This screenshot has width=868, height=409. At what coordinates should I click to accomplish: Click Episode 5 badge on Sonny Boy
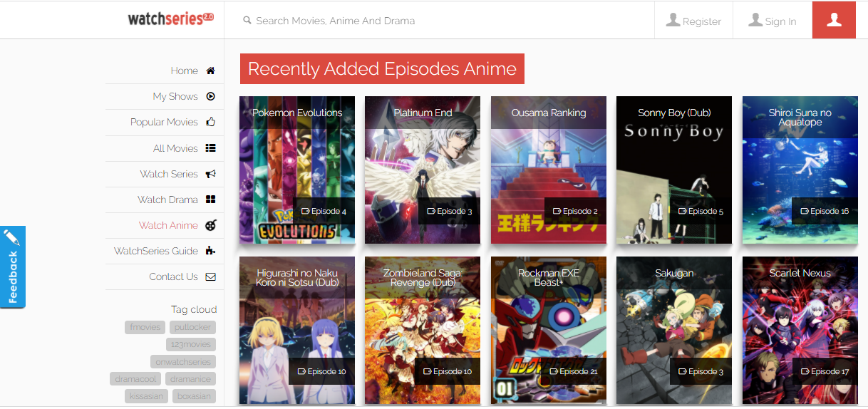(x=701, y=211)
